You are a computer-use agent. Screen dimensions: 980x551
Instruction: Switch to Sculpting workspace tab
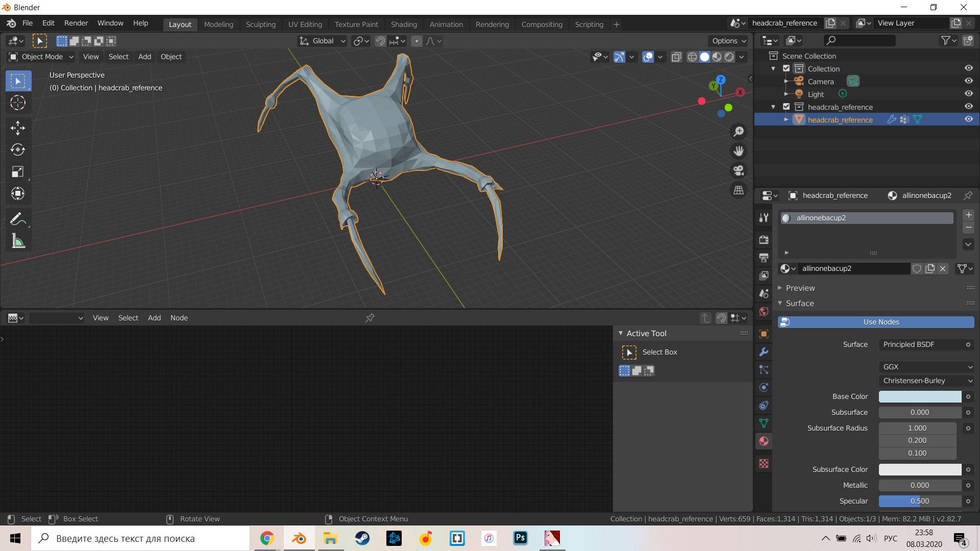tap(260, 24)
